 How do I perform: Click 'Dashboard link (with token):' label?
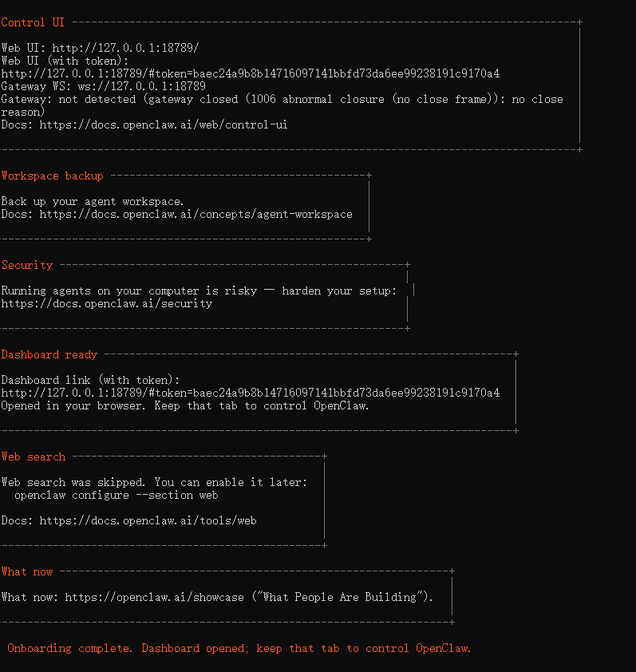(x=90, y=380)
